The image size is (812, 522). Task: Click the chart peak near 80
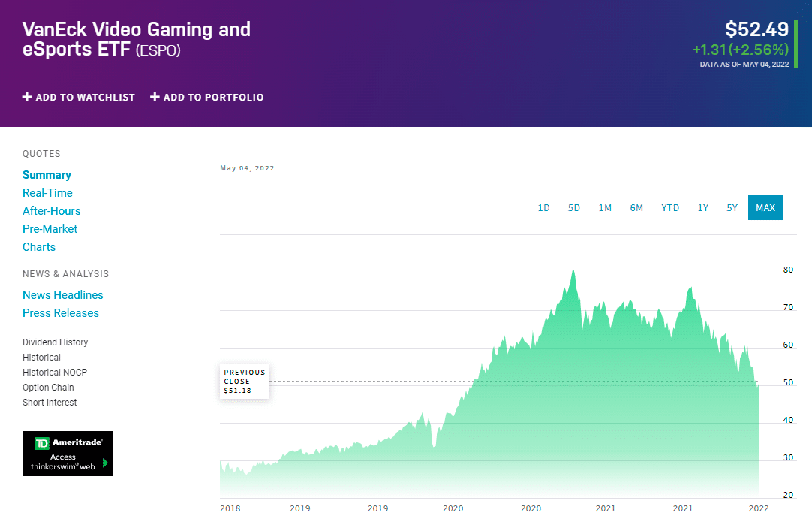[573, 271]
